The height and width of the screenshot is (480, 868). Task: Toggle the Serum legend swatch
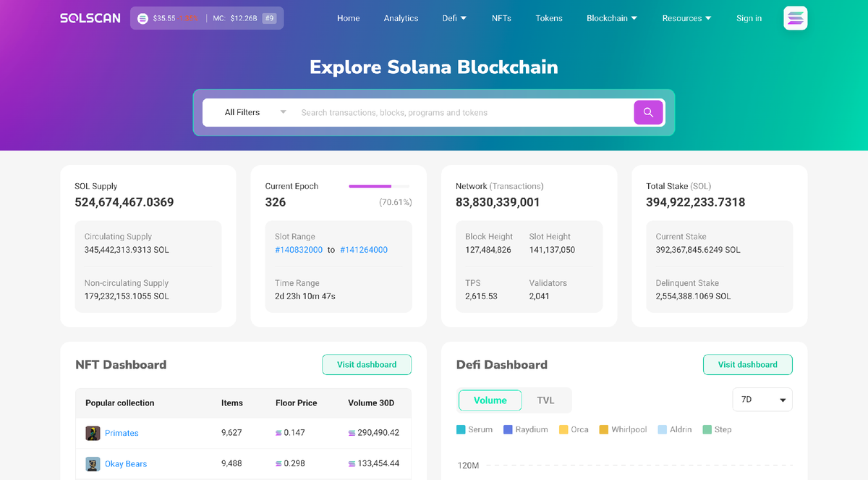461,429
